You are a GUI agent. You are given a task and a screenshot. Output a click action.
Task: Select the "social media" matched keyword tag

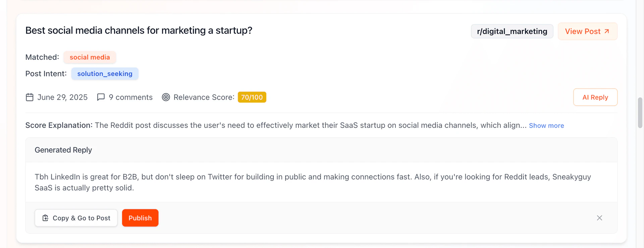click(x=90, y=57)
